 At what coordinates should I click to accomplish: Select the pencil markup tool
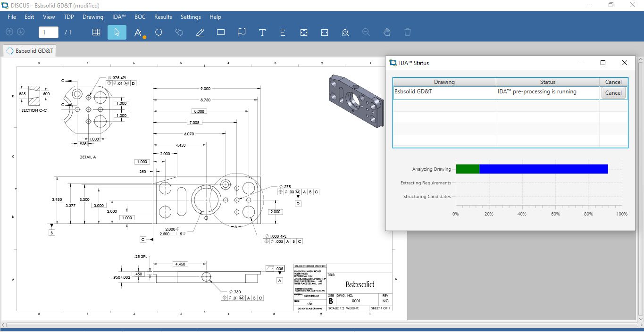point(200,32)
